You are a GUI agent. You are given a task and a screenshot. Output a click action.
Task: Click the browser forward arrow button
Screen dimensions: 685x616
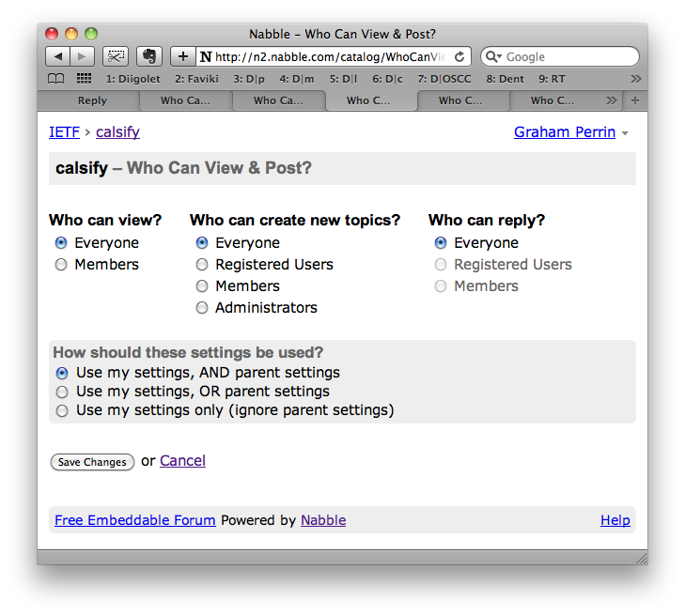83,56
